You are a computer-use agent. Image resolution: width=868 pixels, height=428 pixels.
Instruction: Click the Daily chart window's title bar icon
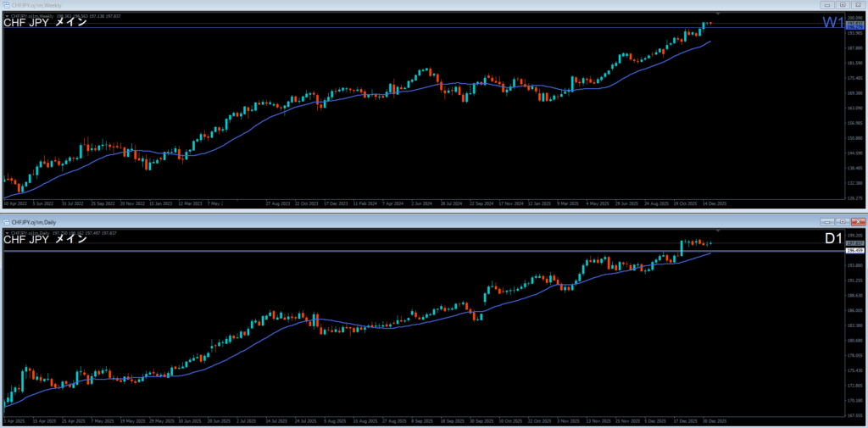pyautogui.click(x=6, y=222)
